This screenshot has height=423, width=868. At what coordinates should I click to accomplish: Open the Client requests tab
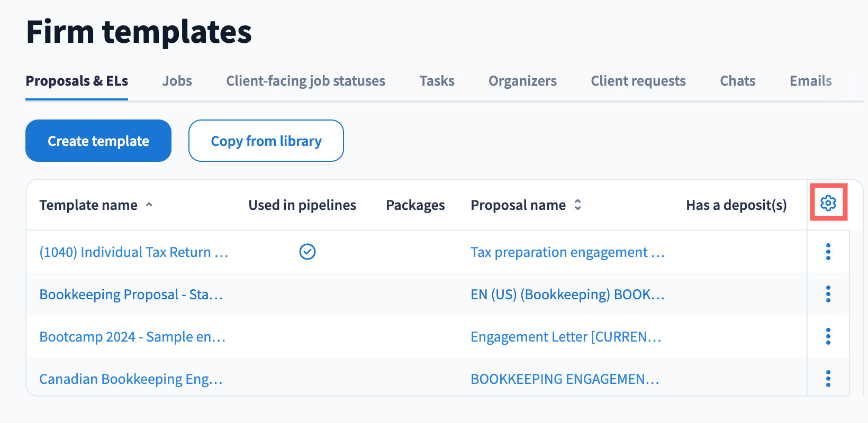tap(638, 81)
